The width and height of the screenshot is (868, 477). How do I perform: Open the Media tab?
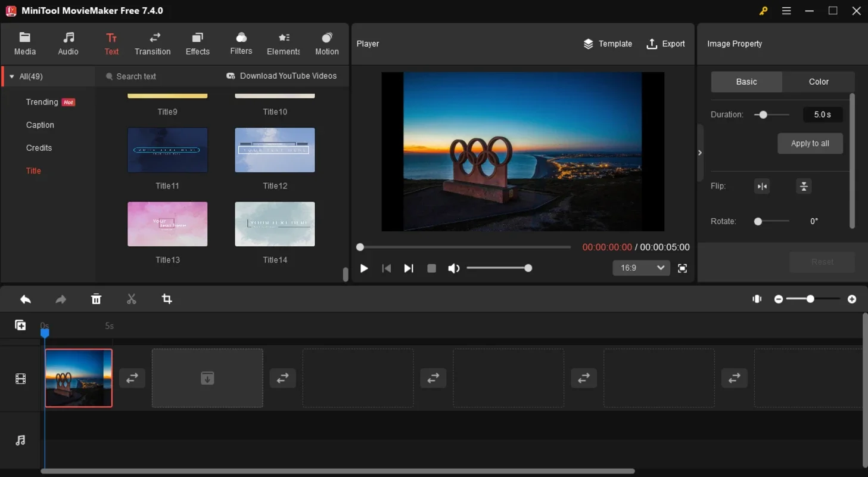(x=25, y=44)
